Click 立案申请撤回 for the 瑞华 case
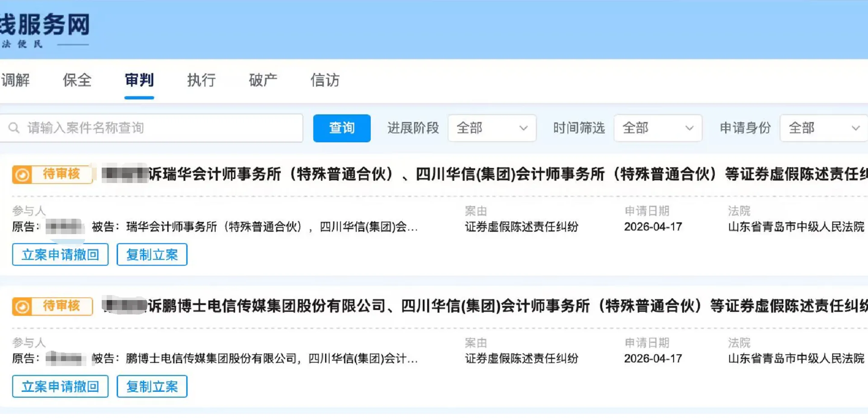The image size is (868, 418). [x=60, y=254]
